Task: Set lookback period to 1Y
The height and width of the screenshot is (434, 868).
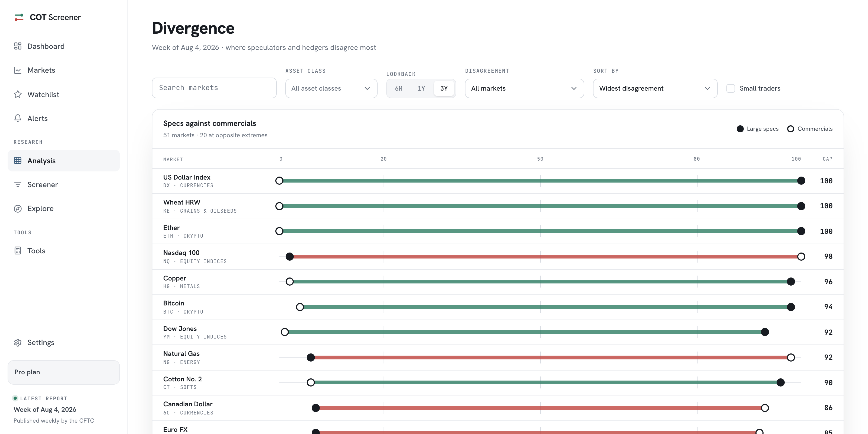Action: point(421,88)
